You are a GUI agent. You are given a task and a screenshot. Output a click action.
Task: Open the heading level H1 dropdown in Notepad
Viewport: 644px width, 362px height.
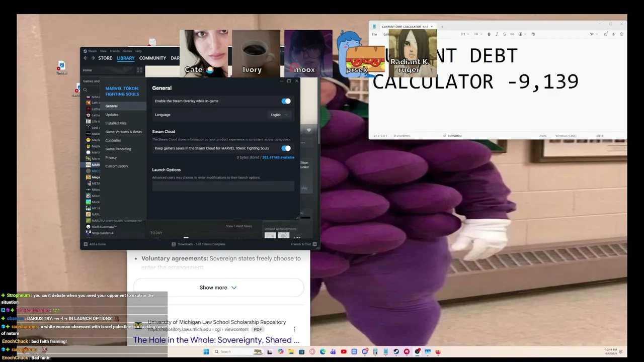tap(464, 34)
